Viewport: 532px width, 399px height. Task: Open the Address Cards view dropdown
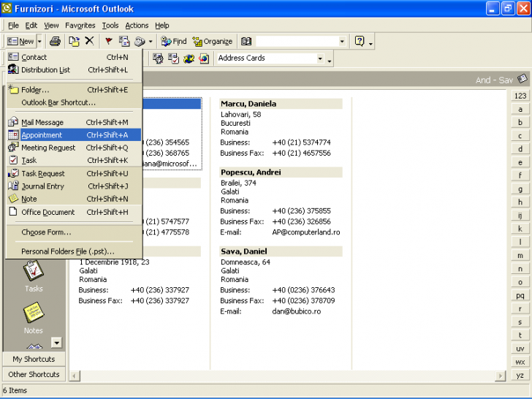(x=320, y=58)
